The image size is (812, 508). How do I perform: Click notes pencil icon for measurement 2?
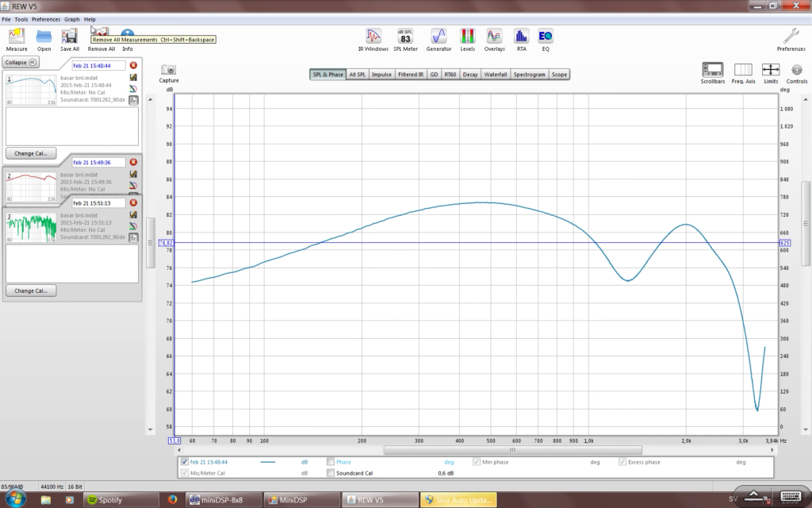pos(133,174)
